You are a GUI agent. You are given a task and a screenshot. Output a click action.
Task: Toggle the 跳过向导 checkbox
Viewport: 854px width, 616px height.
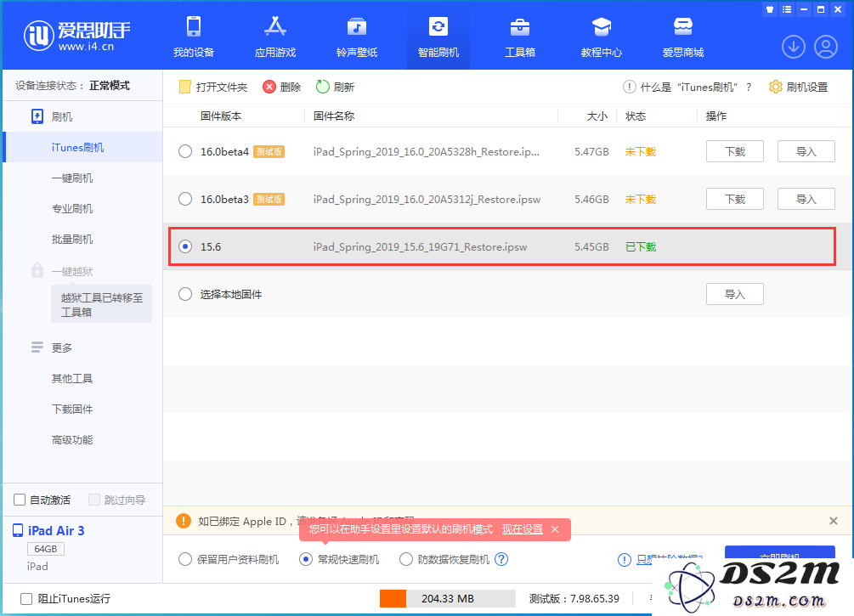94,500
